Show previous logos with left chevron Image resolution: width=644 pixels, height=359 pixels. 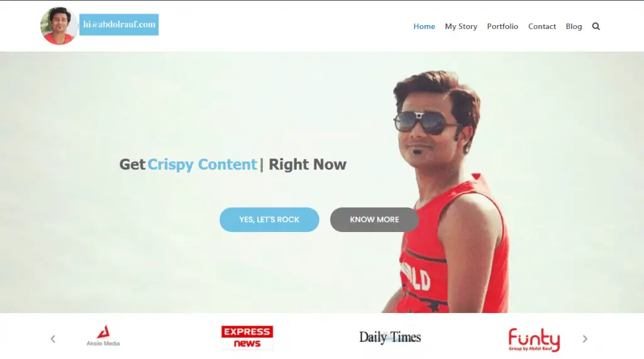tap(53, 339)
